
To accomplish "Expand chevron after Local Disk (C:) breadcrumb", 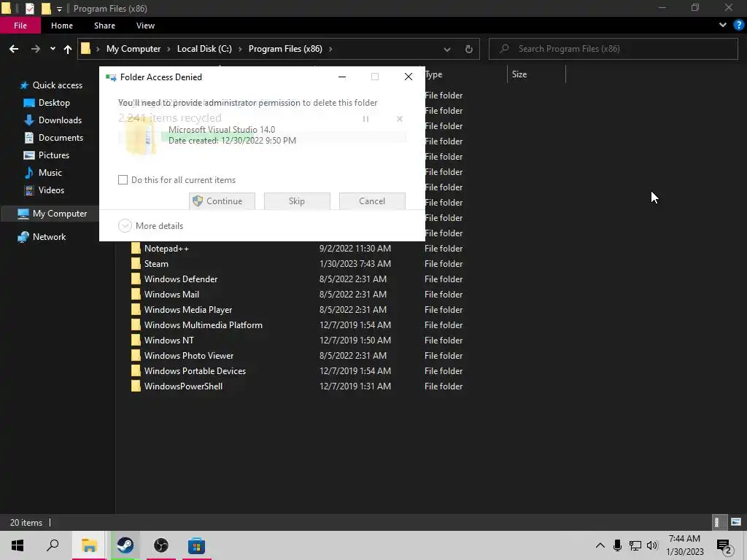I will coord(240,49).
